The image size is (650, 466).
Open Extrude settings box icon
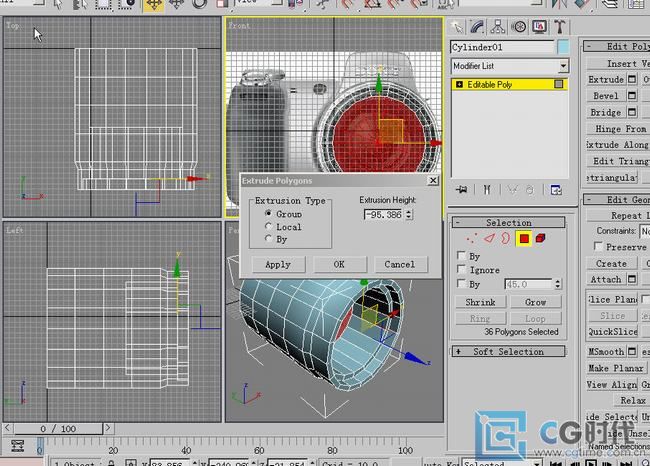[632, 79]
